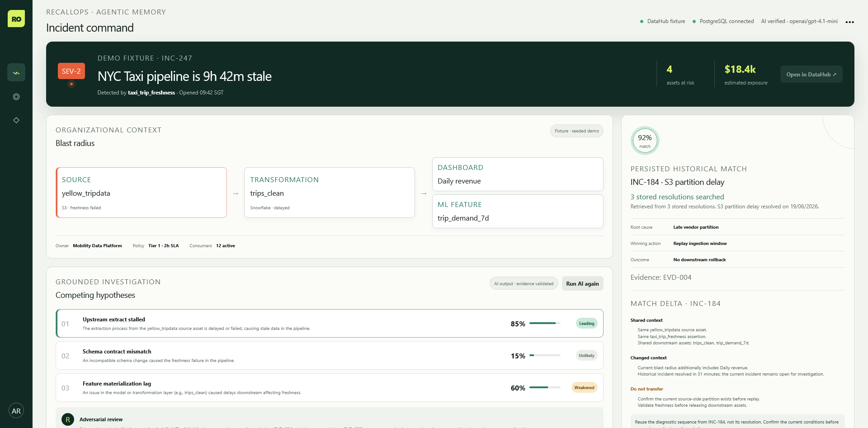Screen dimensions: 868x428
Task: Run AI again
Action: [x=582, y=283]
